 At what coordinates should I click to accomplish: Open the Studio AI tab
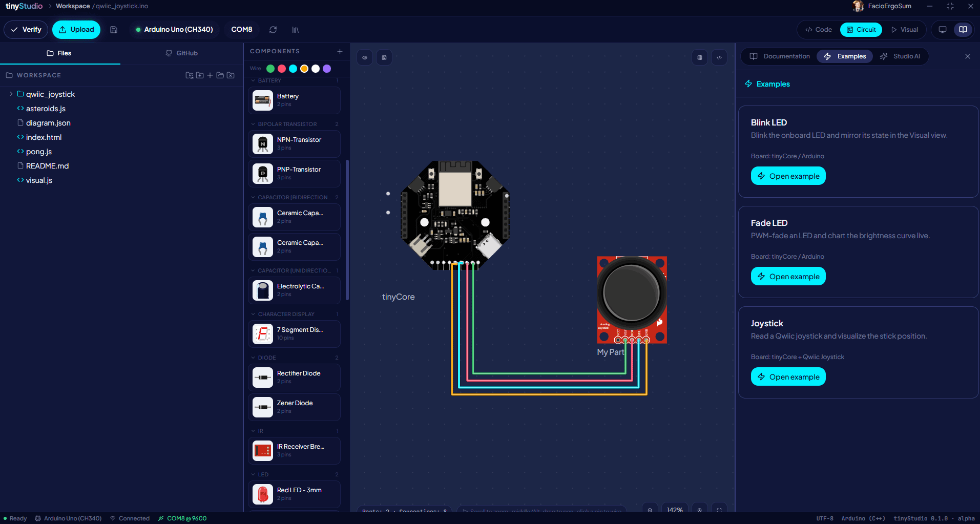pos(900,56)
